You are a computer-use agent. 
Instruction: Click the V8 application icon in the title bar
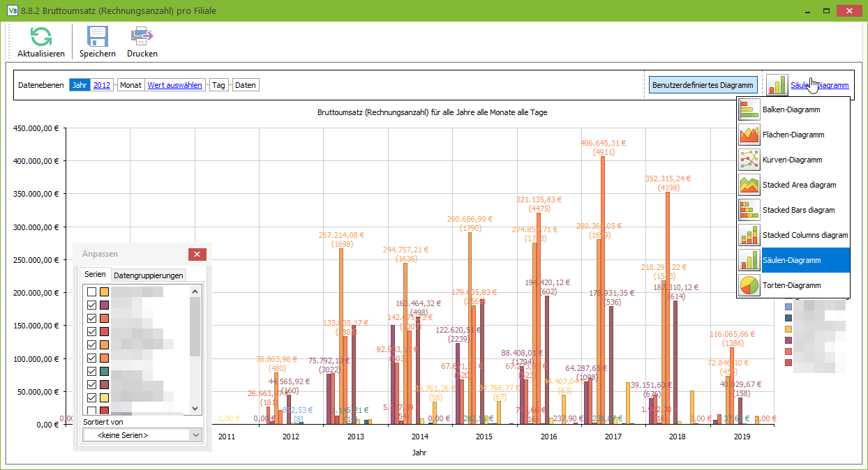coord(12,11)
